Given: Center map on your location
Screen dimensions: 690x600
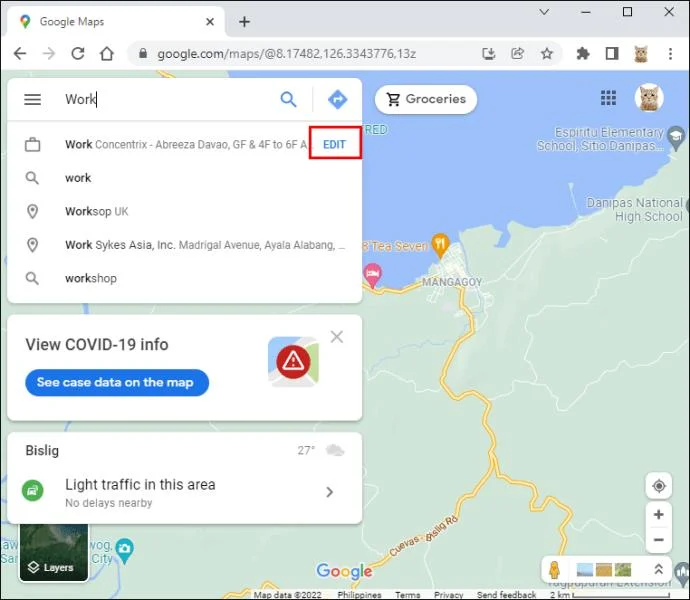Looking at the screenshot, I should pos(659,486).
